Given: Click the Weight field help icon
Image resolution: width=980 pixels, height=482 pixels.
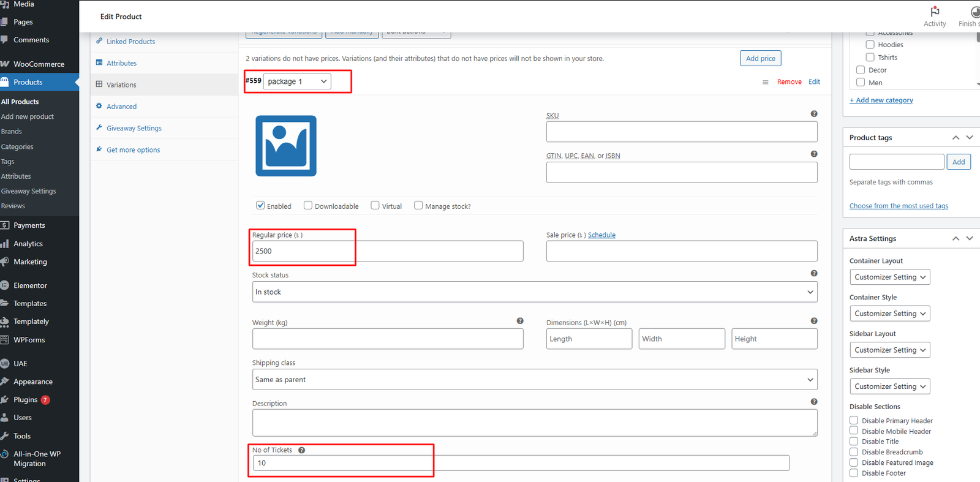Looking at the screenshot, I should 520,321.
